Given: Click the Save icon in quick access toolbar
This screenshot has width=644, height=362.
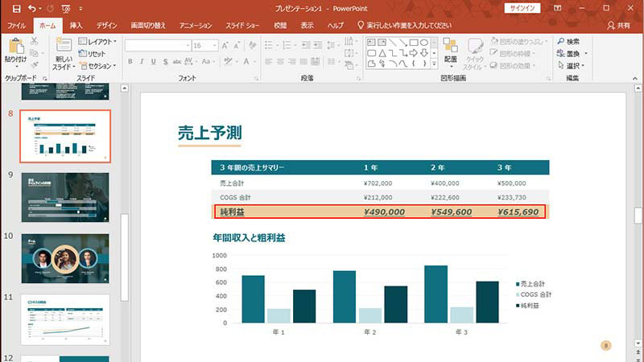Looking at the screenshot, I should 16,8.
